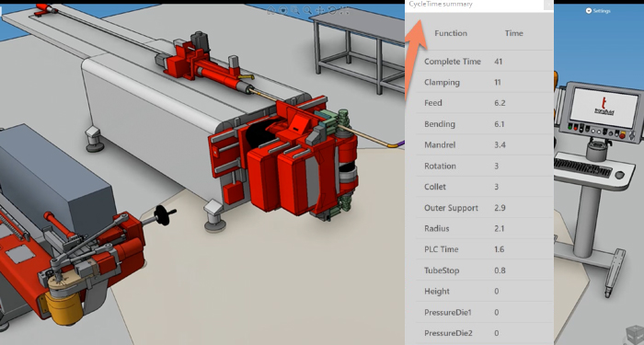Image resolution: width=644 pixels, height=345 pixels.
Task: Select the Rotation row label
Action: tap(440, 167)
